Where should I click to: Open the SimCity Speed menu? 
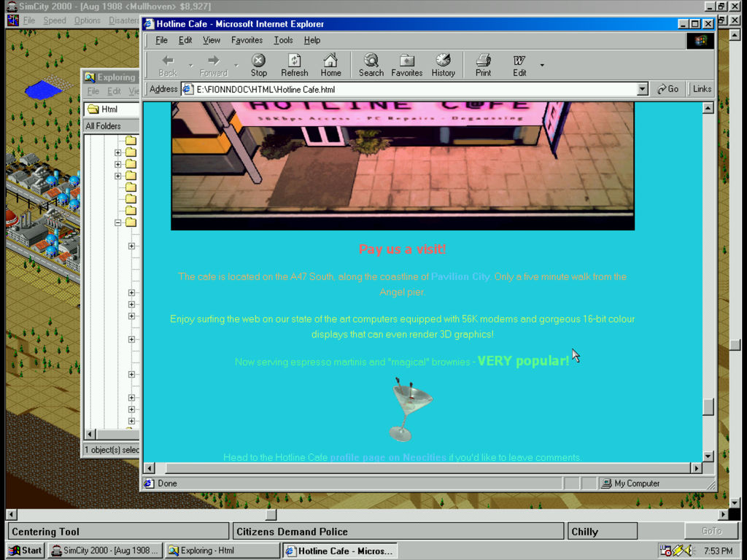(55, 20)
